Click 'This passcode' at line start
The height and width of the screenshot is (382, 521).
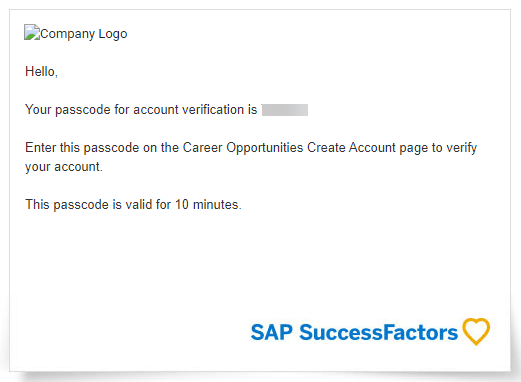click(67, 205)
